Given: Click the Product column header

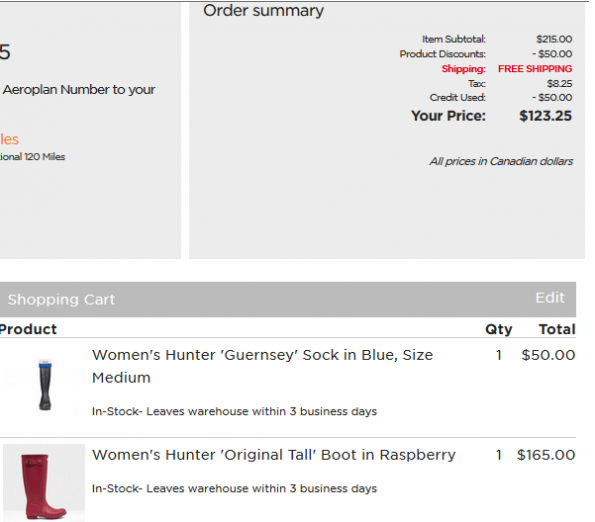Looking at the screenshot, I should coord(28,329).
